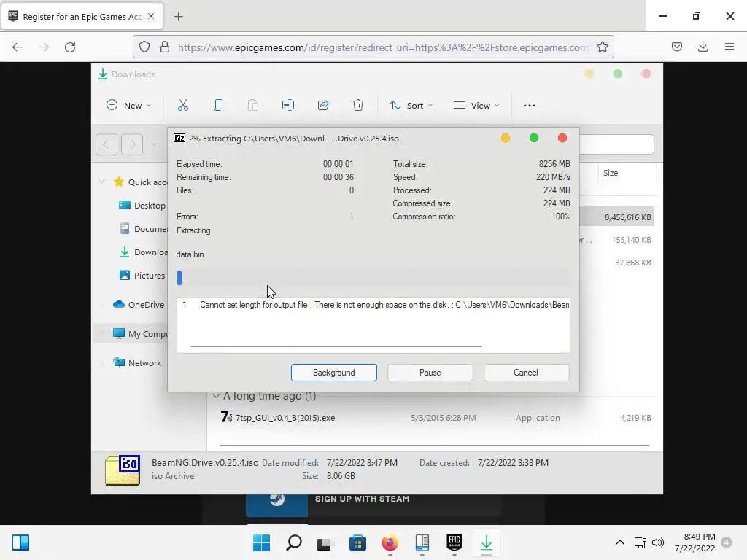Viewport: 747px width, 560px height.
Task: Select the 7tsp_GUI_v0.4_B(2015).exe file
Action: 285,418
